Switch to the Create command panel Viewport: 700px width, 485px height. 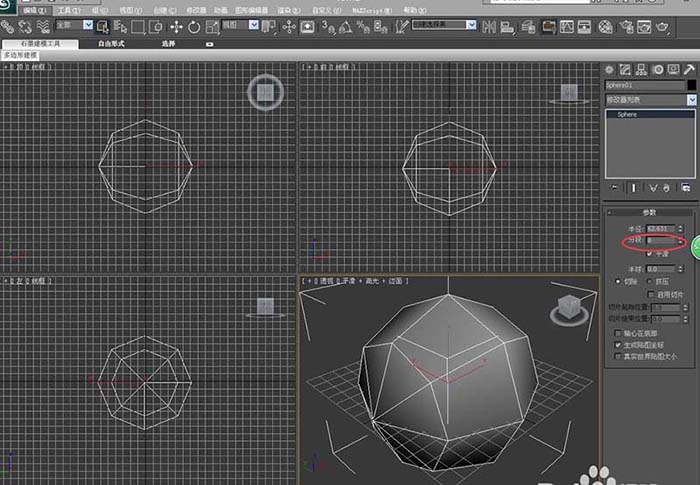tap(609, 69)
